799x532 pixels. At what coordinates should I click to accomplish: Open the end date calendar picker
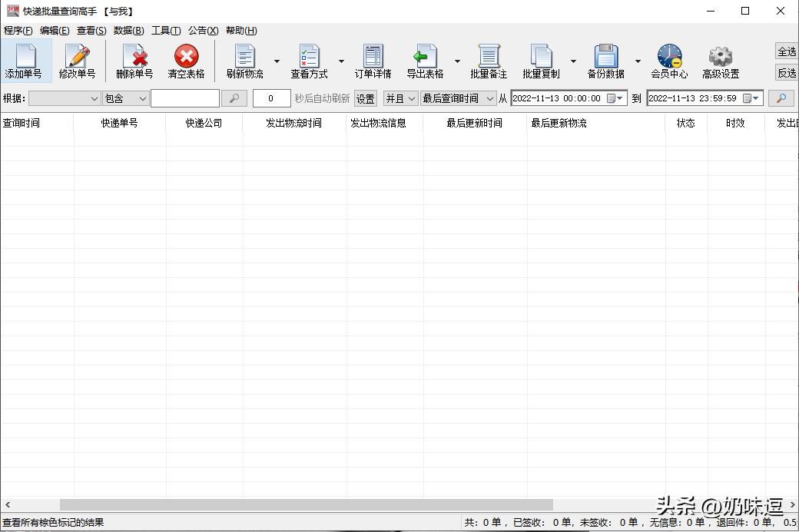(751, 98)
